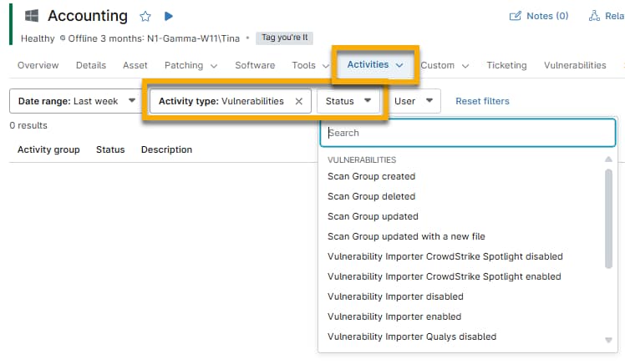Open the User filter dropdown
The image size is (625, 364).
coord(416,101)
